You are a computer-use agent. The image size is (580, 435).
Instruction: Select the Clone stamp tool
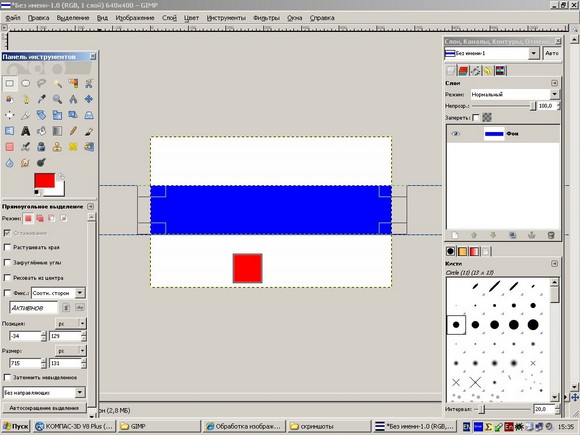[57, 147]
